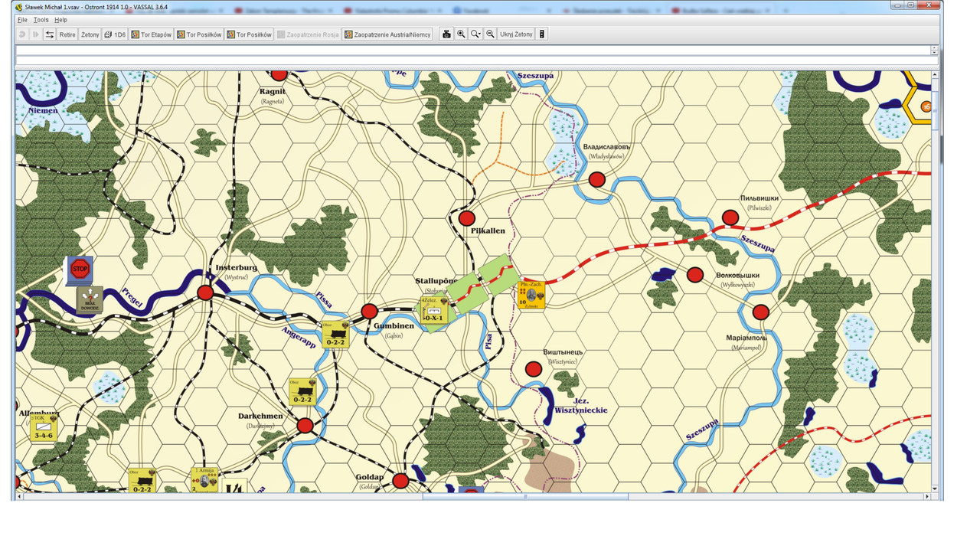The image size is (980, 549).
Task: Click the green highlighted hex nearest Stallupönen
Action: click(466, 292)
